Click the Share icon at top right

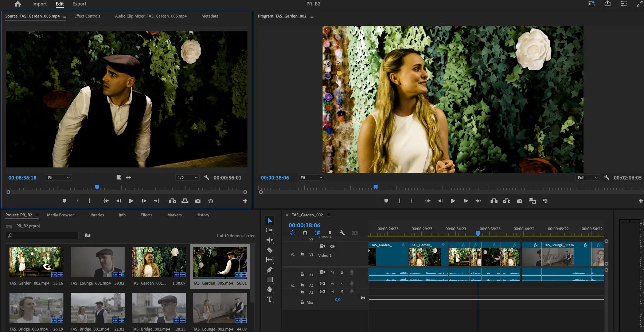pyautogui.click(x=608, y=4)
